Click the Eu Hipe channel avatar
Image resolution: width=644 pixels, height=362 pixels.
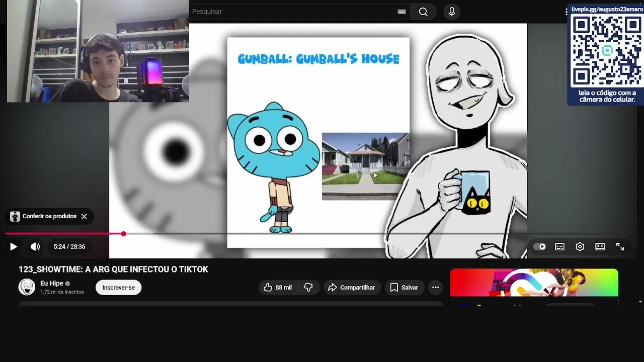pyautogui.click(x=27, y=287)
